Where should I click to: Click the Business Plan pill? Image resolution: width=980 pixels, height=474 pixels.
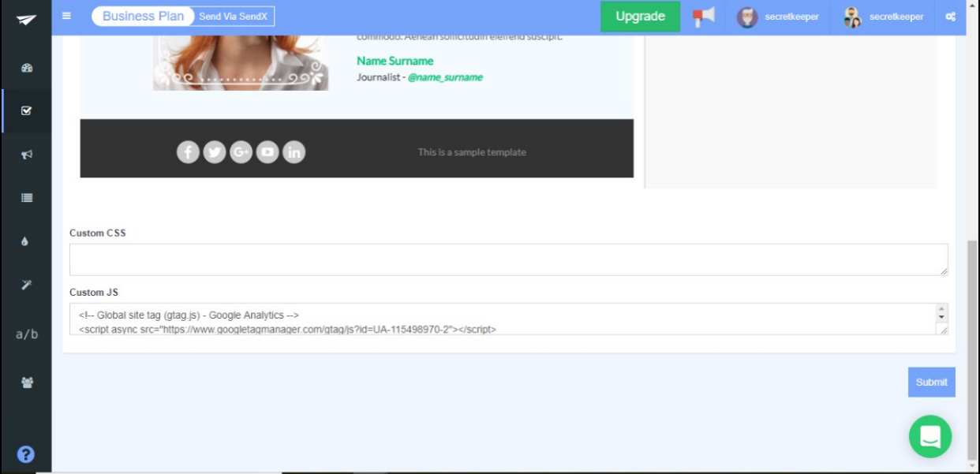[x=143, y=17]
